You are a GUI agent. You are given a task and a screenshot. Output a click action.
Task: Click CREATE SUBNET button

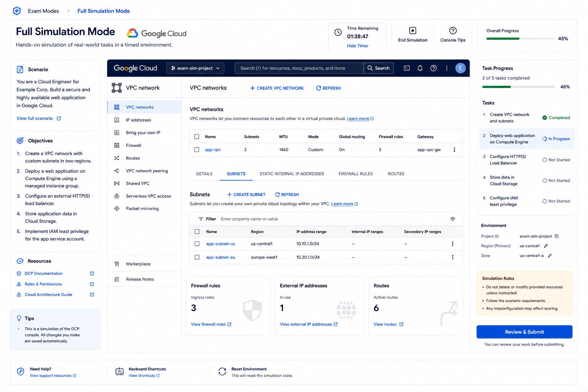(246, 194)
